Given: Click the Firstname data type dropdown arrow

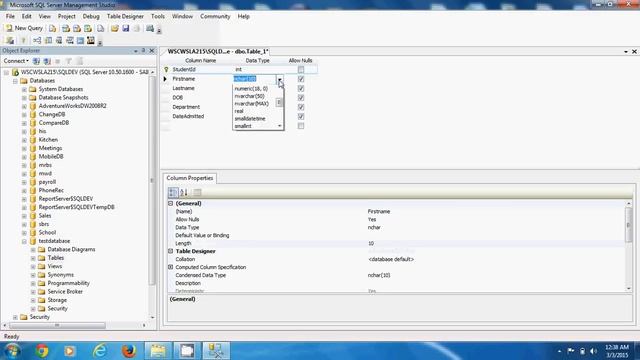Looking at the screenshot, I should (x=280, y=79).
